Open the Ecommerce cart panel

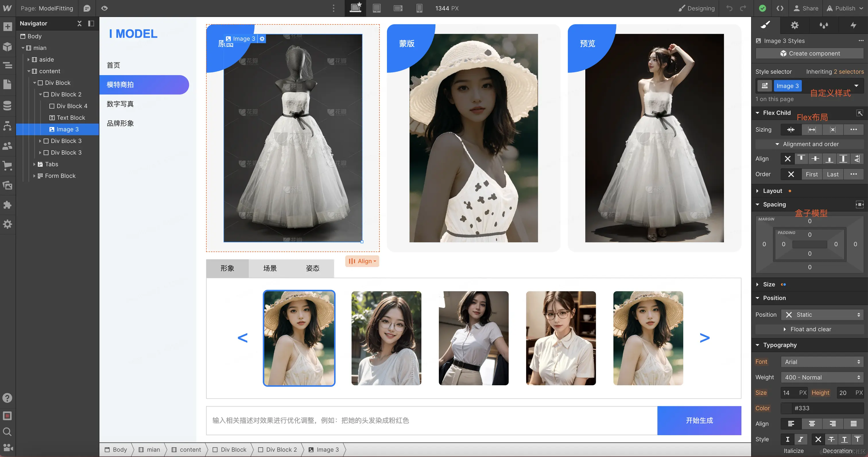click(x=7, y=165)
